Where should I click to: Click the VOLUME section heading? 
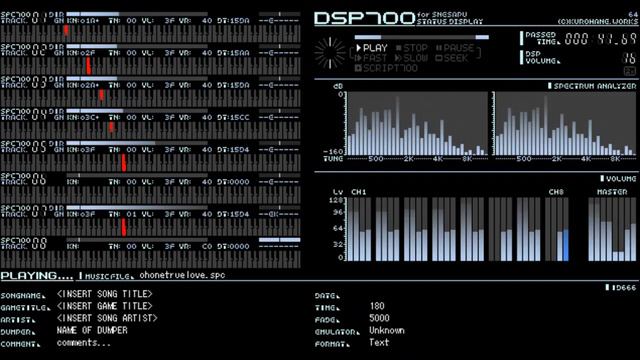621,178
